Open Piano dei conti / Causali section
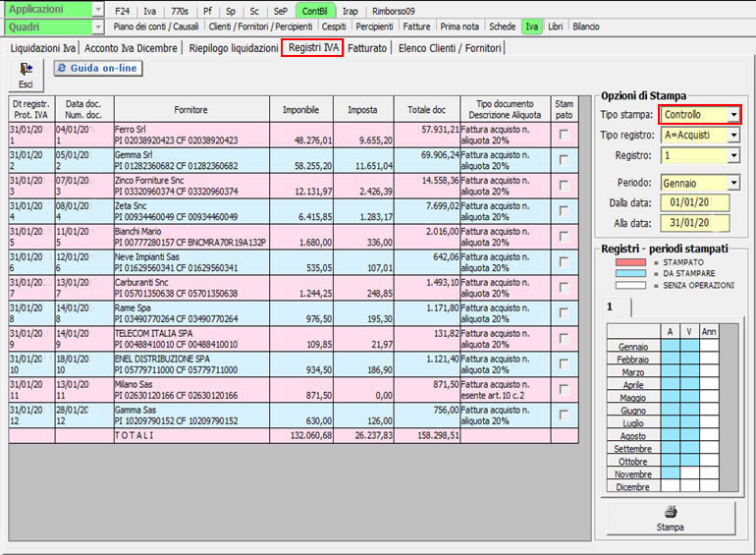The height and width of the screenshot is (555, 756). click(x=156, y=27)
